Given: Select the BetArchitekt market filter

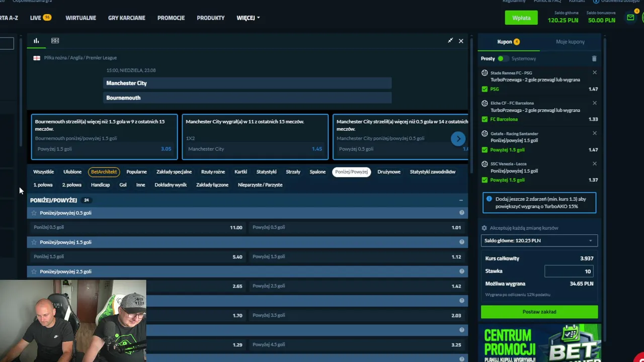Looking at the screenshot, I should point(104,172).
